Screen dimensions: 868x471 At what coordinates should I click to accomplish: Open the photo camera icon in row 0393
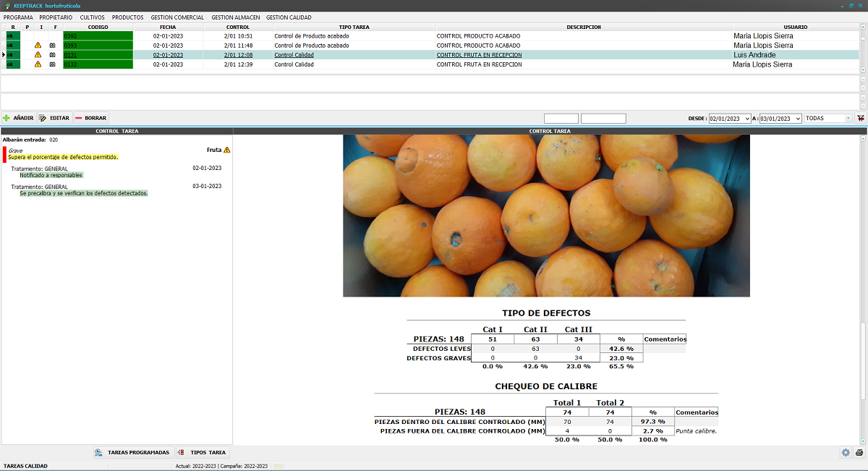coord(52,45)
